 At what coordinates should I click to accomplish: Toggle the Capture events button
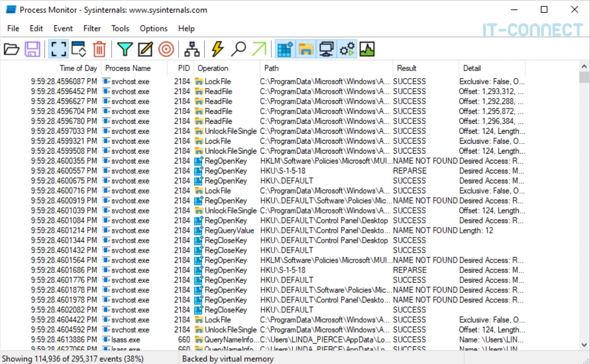point(58,50)
